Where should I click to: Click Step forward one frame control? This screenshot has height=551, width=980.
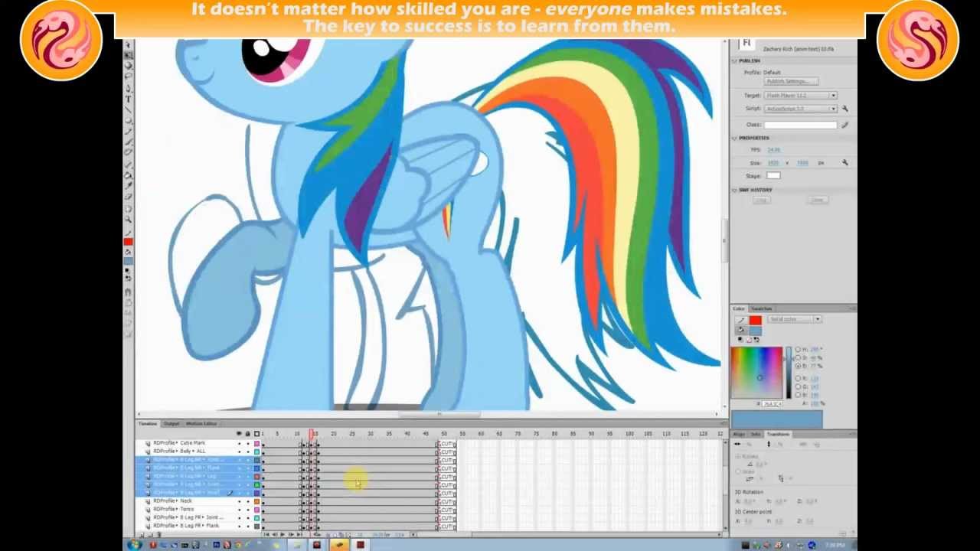291,533
